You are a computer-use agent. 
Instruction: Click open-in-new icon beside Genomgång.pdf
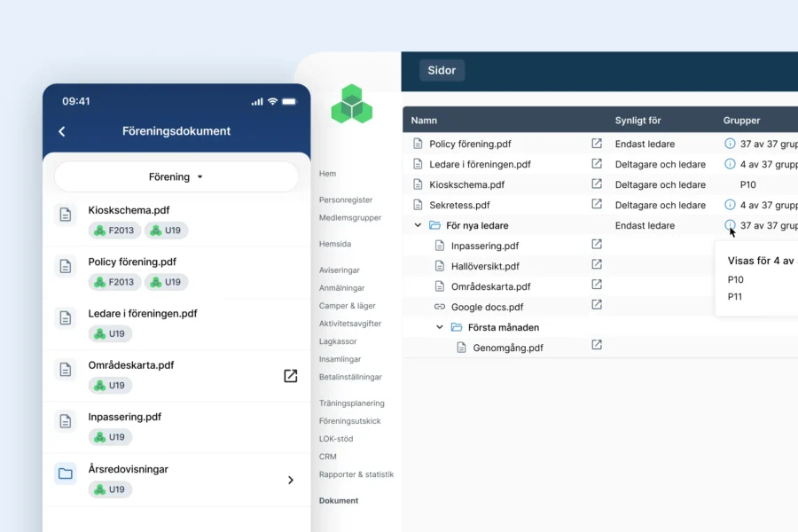pyautogui.click(x=597, y=346)
